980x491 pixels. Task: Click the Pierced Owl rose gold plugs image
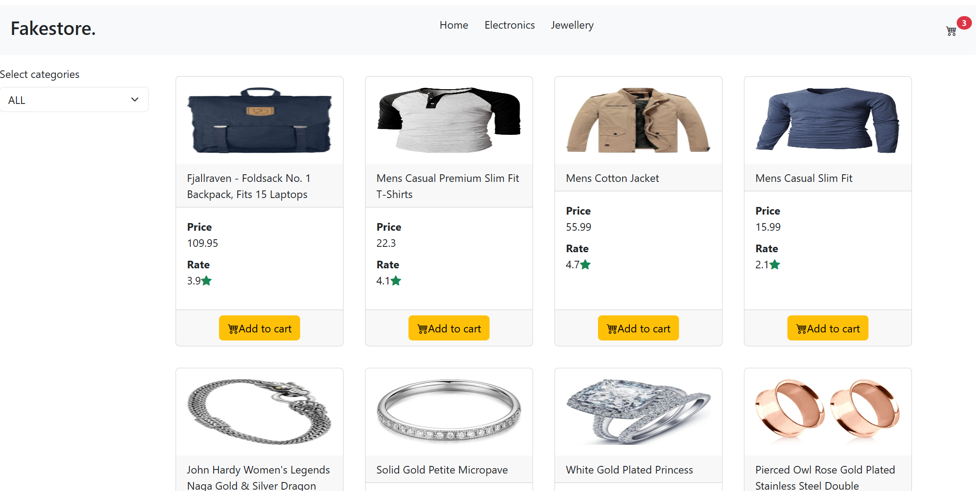pos(828,409)
